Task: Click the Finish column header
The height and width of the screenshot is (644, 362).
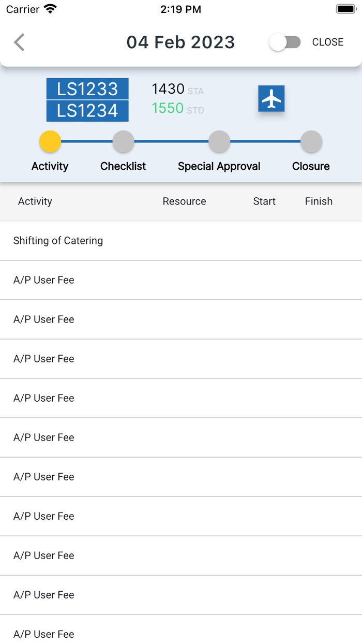Action: (x=319, y=201)
